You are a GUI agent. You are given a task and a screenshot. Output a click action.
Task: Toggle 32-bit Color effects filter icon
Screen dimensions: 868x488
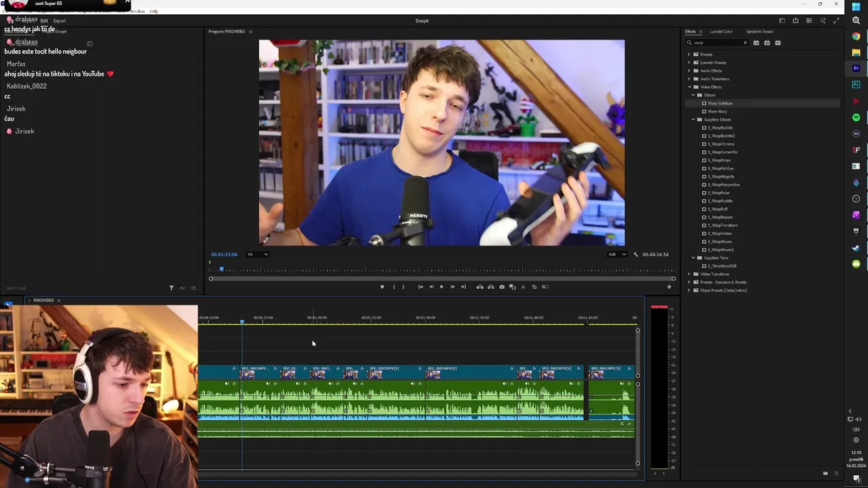click(767, 43)
